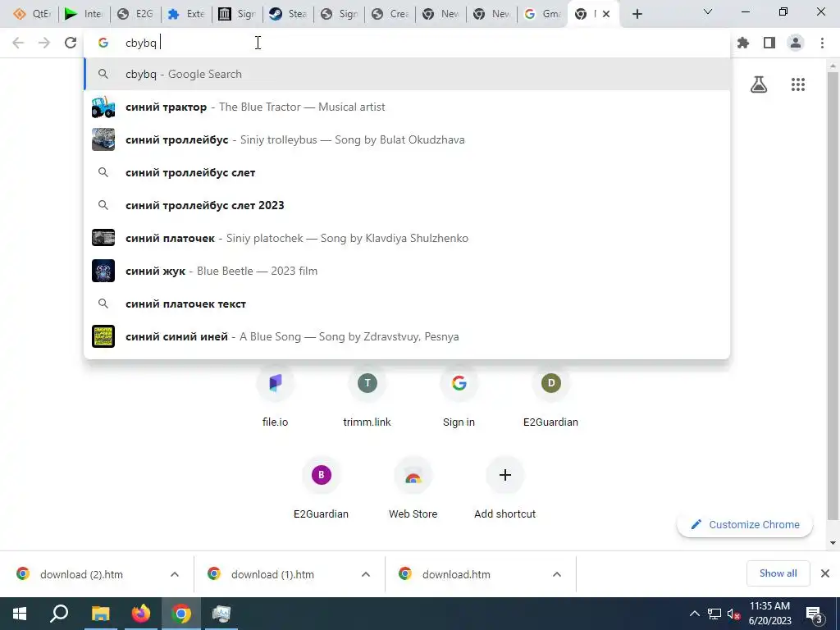840x630 pixels.
Task: Expand the tab search chevron
Action: (708, 11)
